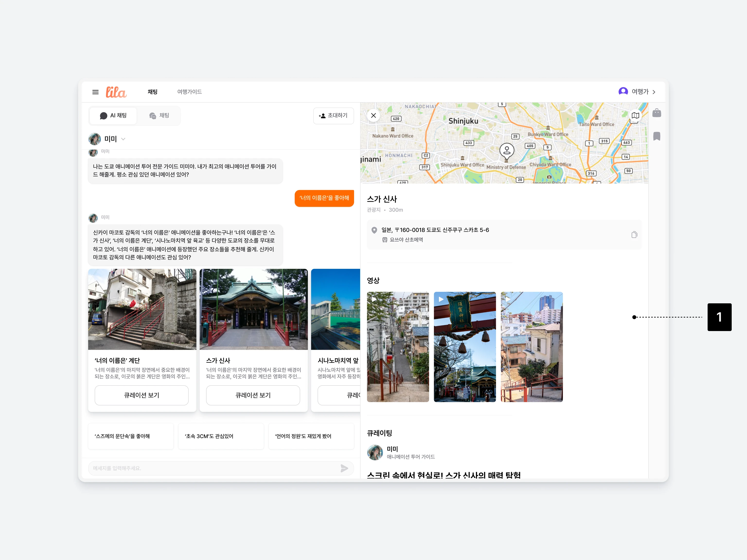Click Taito Ward Office map label
Viewport: 747px width, 560px height.
[x=596, y=124]
